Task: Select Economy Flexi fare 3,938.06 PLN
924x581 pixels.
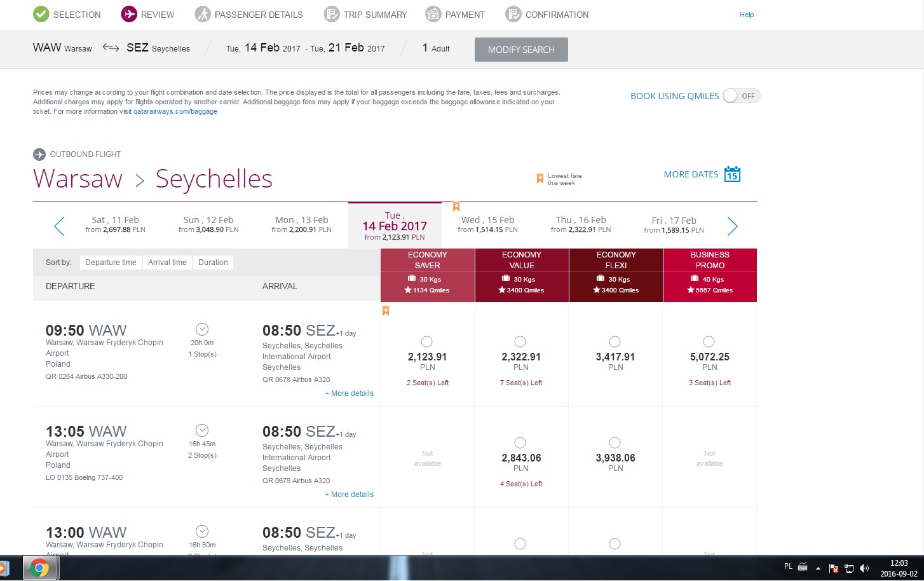Action: pos(615,443)
